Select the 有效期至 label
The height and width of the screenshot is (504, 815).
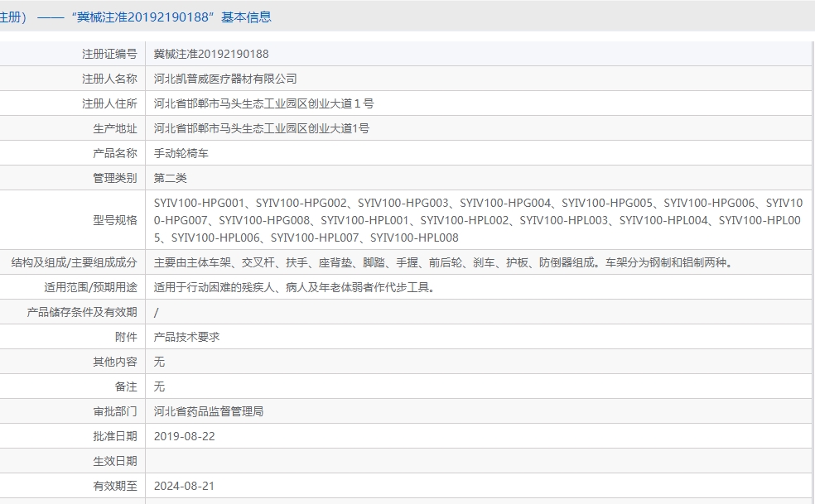pos(115,487)
